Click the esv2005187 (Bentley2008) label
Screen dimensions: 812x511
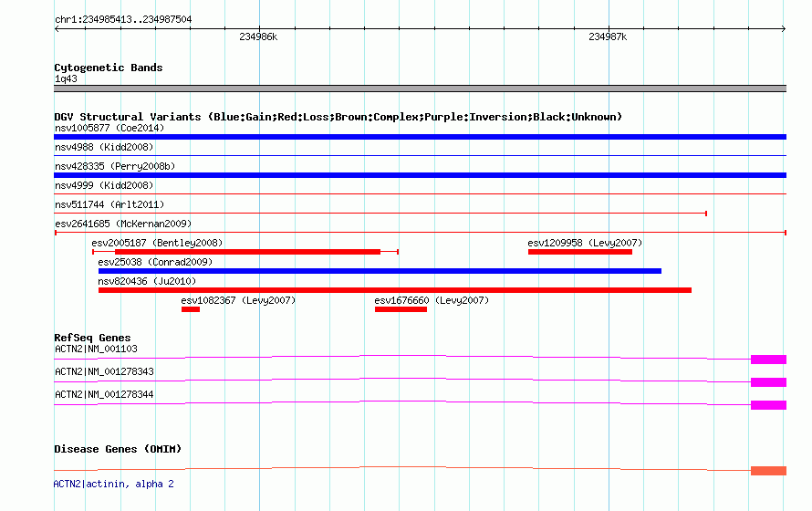click(x=158, y=243)
